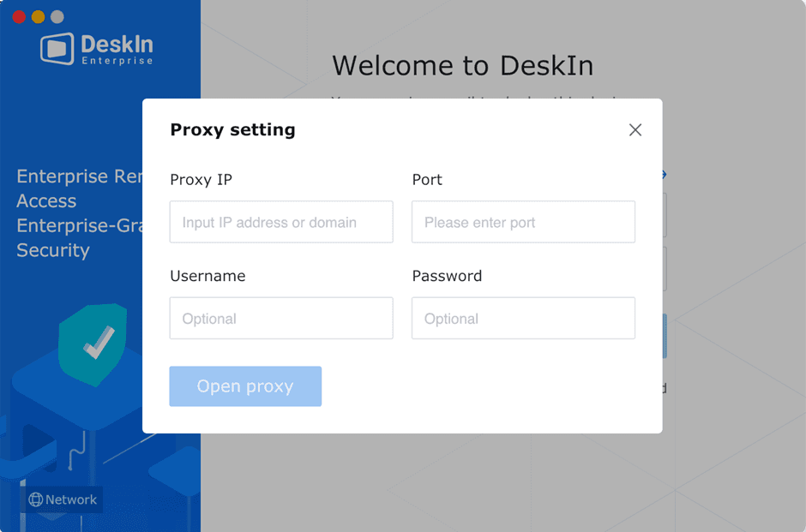
Task: Click the red window close button
Action: coord(19,17)
